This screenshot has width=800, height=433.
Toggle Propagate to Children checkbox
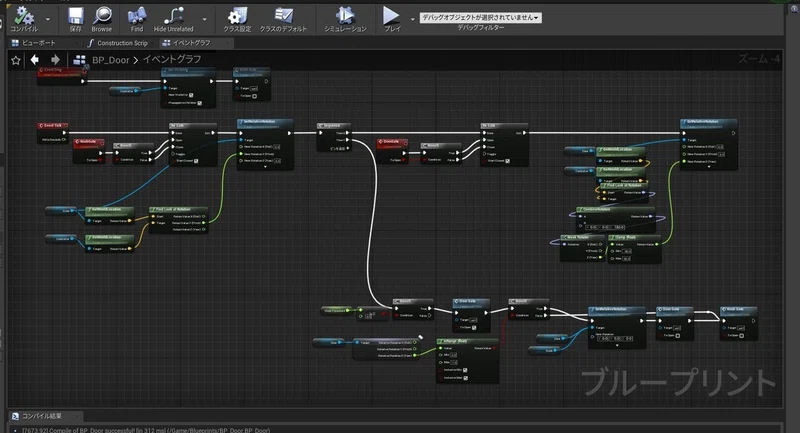pyautogui.click(x=199, y=103)
